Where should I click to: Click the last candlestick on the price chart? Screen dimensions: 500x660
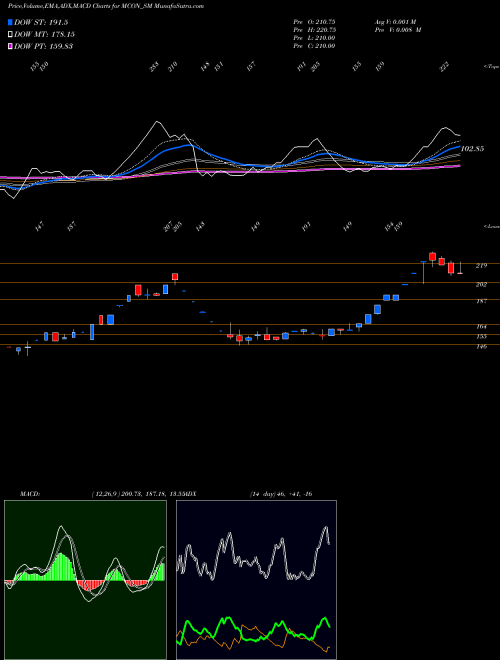[460, 268]
